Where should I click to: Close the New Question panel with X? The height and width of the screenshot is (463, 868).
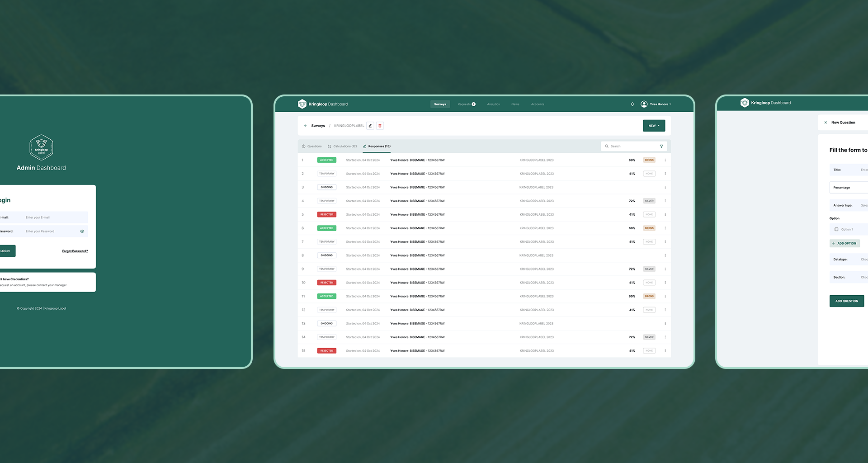(x=826, y=123)
